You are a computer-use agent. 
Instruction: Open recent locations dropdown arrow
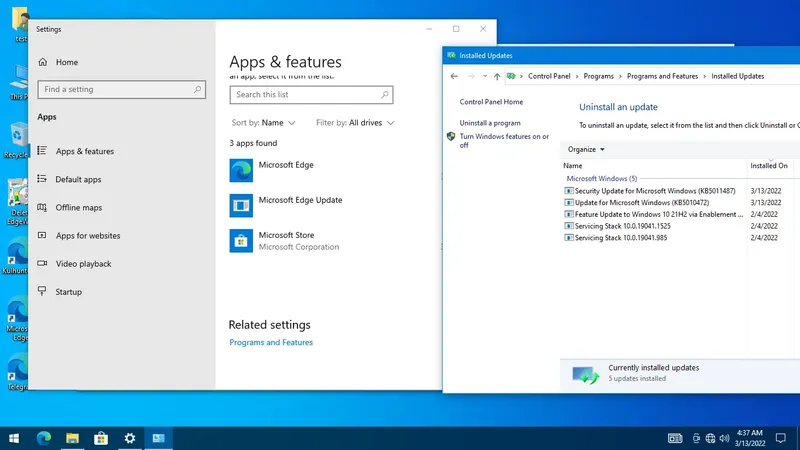point(485,76)
